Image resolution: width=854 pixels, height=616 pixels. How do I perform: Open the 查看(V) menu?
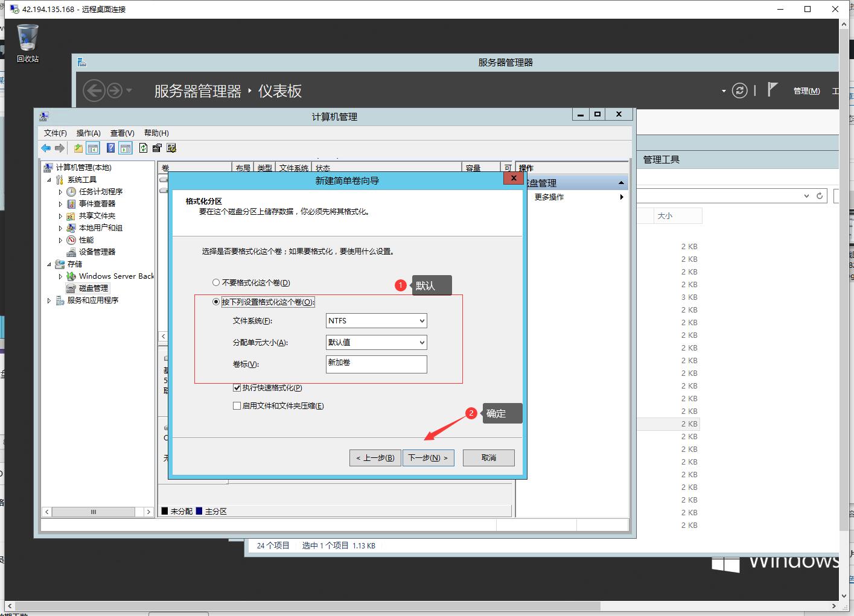121,133
